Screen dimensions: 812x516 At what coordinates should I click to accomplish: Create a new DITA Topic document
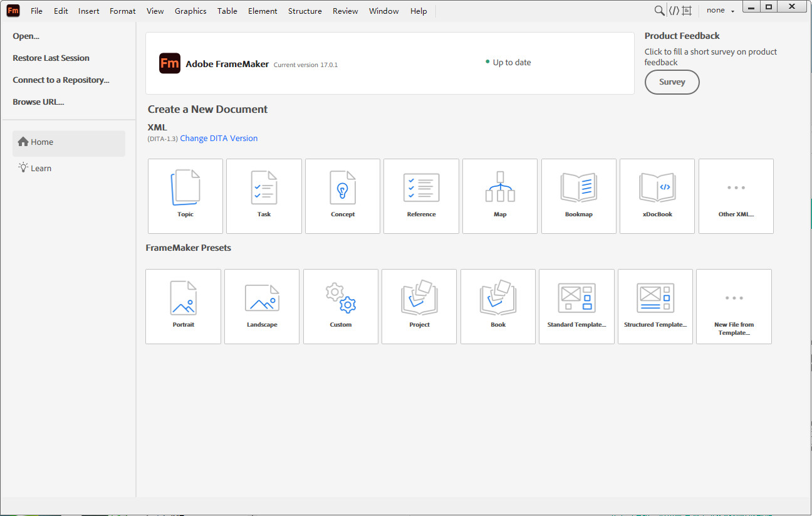click(185, 196)
